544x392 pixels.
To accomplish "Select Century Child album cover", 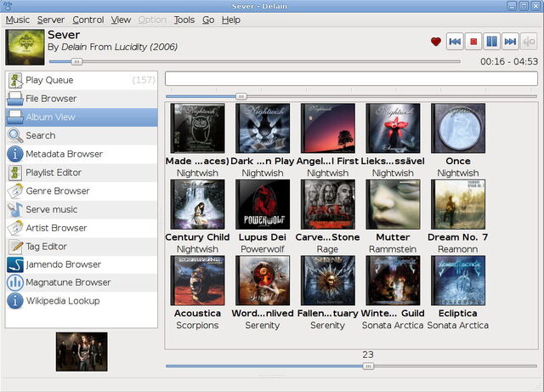I will [x=197, y=205].
